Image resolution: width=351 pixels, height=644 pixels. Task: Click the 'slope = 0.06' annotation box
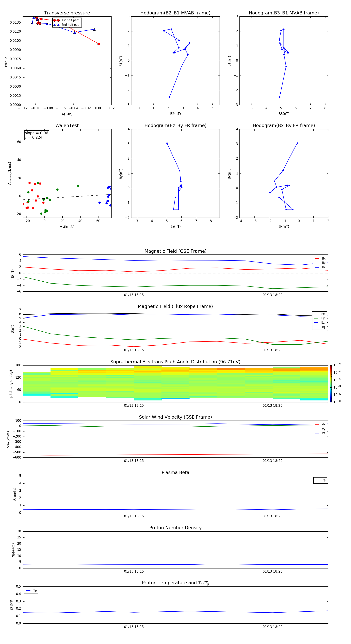point(36,135)
